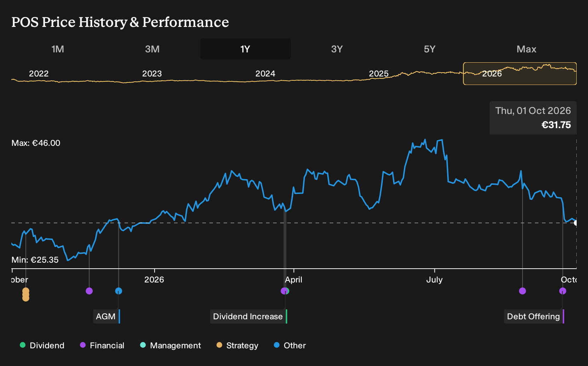Click the Min: €25.35 label
Screen dimensions: 588x366
click(35, 260)
